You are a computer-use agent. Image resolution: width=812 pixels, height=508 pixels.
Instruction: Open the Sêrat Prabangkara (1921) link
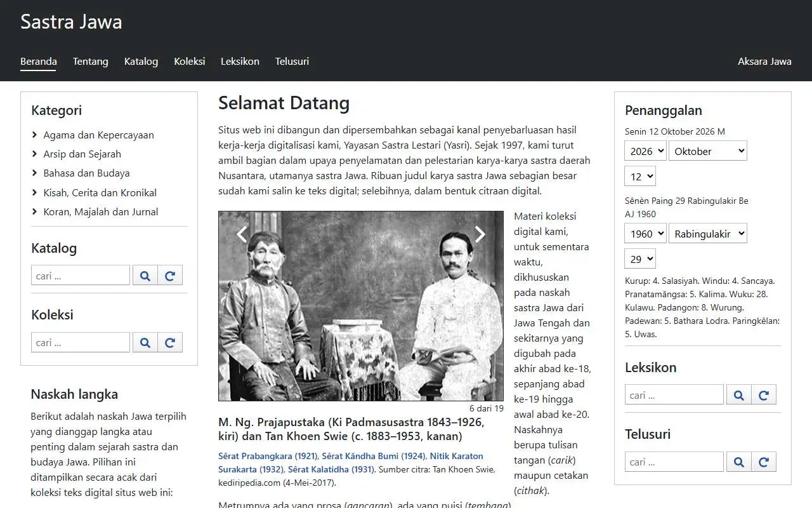(268, 456)
